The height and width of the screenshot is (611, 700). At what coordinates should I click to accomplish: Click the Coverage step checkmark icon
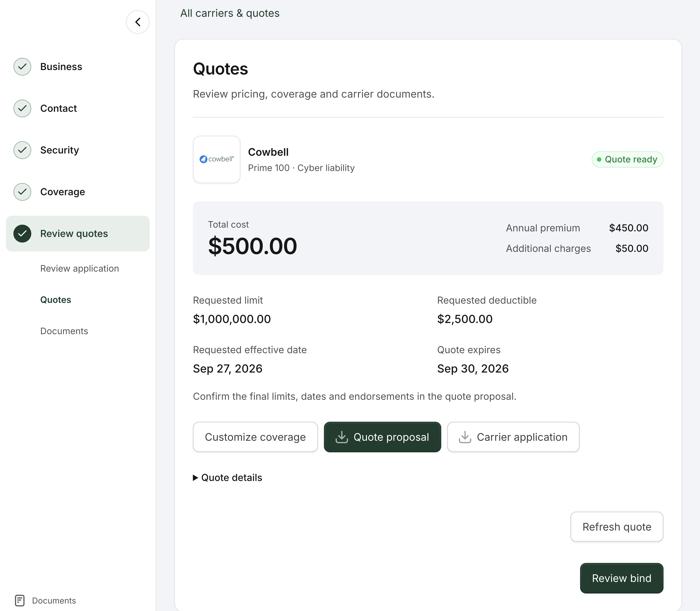(x=22, y=192)
